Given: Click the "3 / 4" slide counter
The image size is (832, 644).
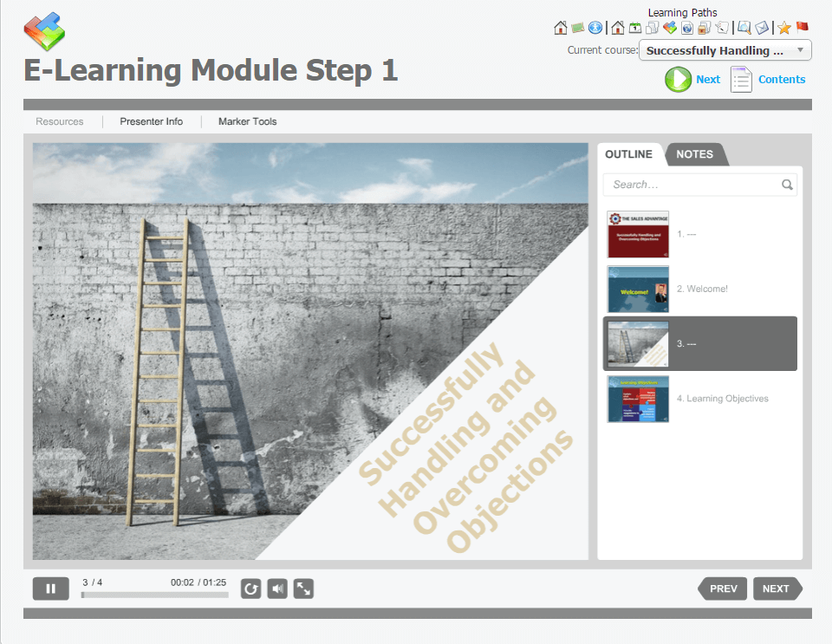Looking at the screenshot, I should click(x=93, y=582).
